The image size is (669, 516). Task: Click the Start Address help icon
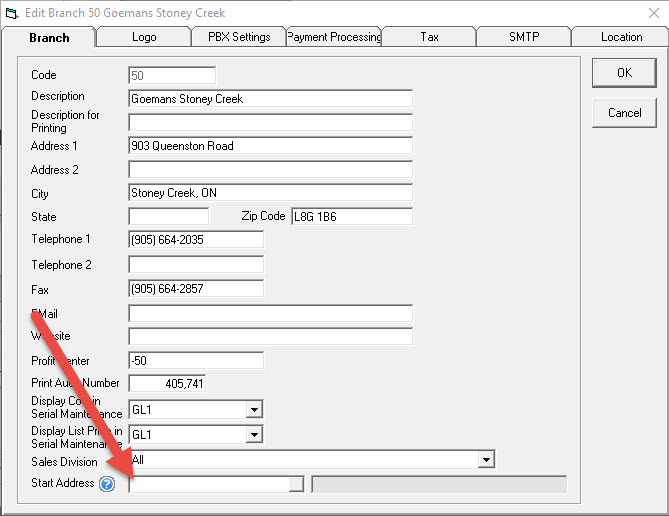(x=107, y=484)
